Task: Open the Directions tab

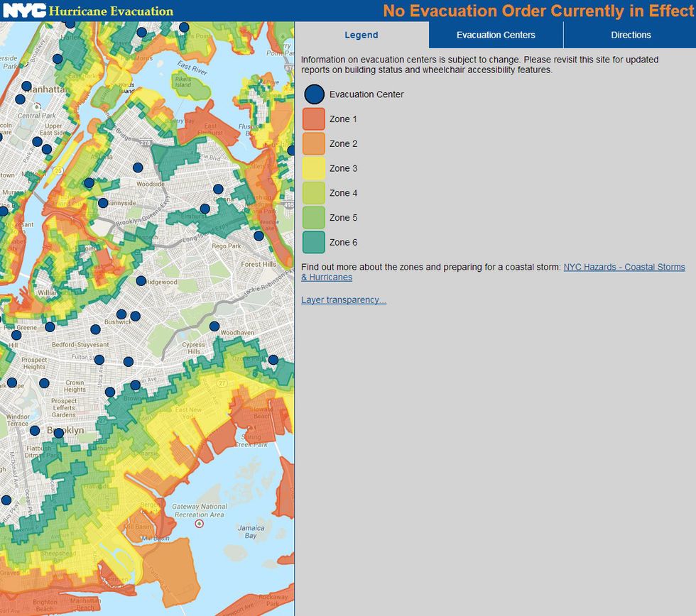Action: [x=631, y=35]
